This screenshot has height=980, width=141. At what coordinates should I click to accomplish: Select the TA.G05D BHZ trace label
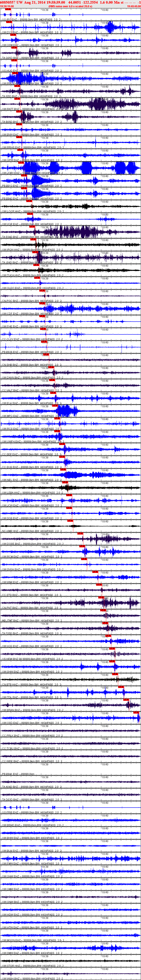pyautogui.click(x=31, y=58)
